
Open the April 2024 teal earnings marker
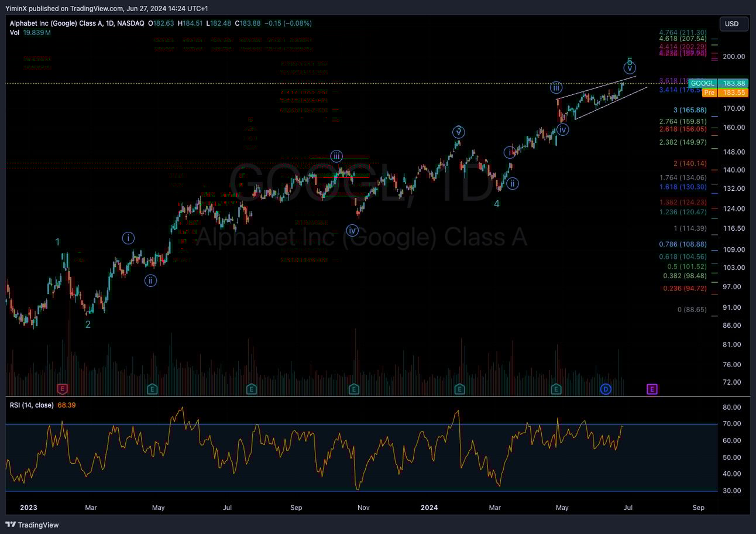556,389
